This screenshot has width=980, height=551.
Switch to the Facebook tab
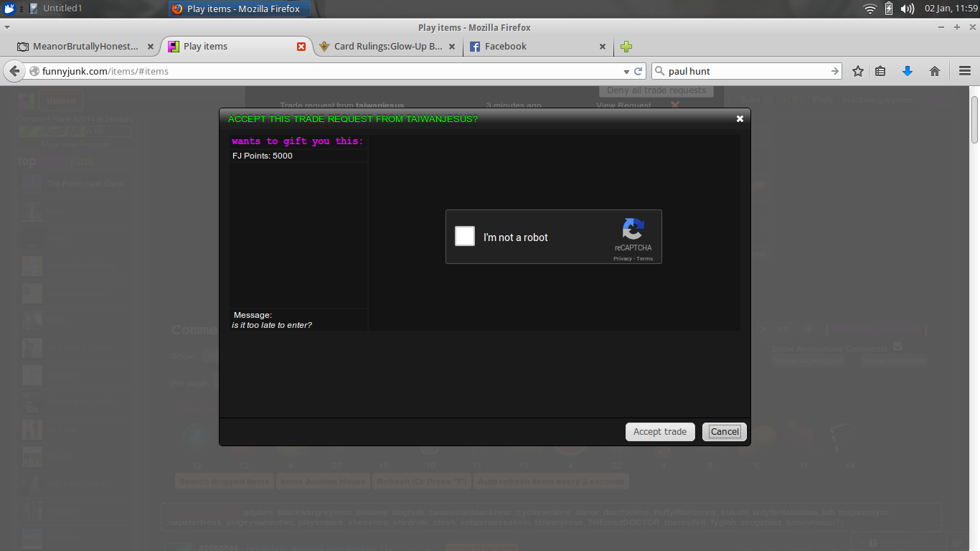click(506, 47)
